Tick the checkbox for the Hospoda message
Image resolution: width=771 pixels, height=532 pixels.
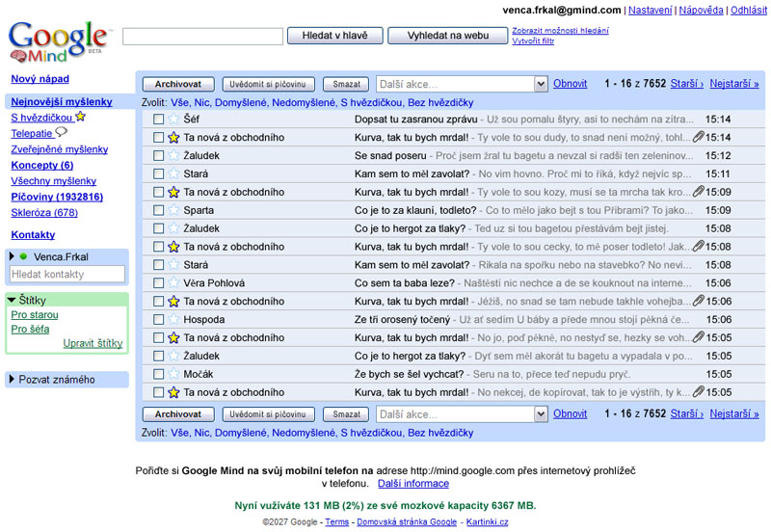click(x=158, y=320)
